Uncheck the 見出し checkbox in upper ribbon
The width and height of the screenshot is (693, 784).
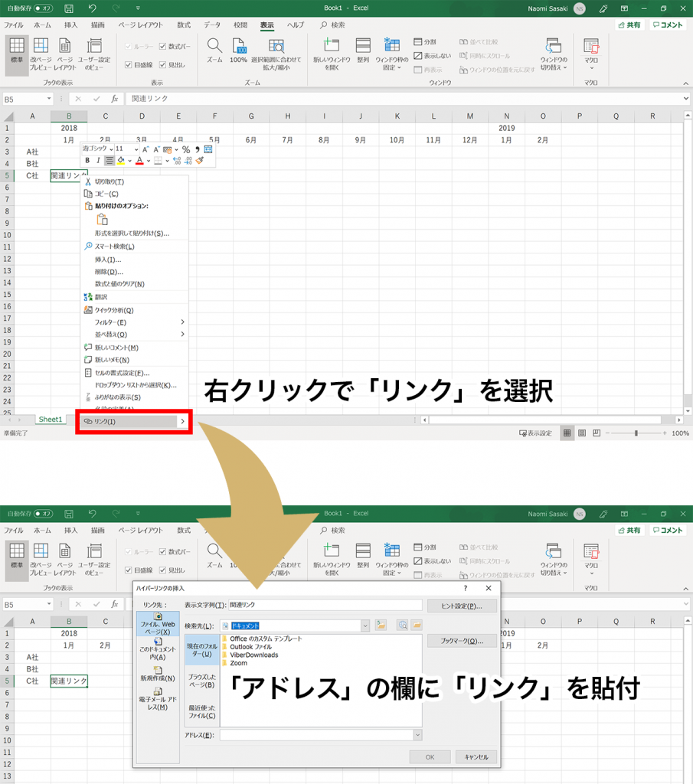(x=164, y=65)
